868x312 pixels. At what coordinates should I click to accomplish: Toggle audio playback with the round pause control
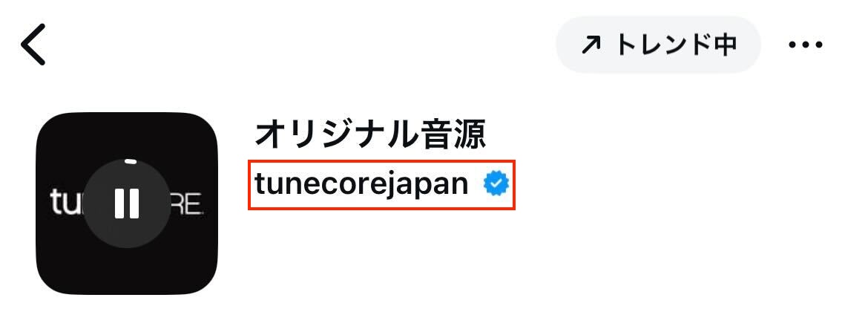(x=127, y=204)
